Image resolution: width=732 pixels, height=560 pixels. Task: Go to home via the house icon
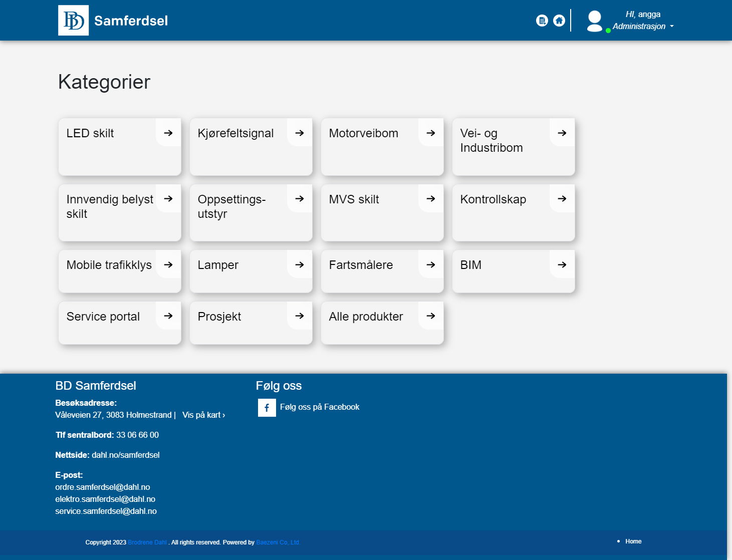(559, 21)
